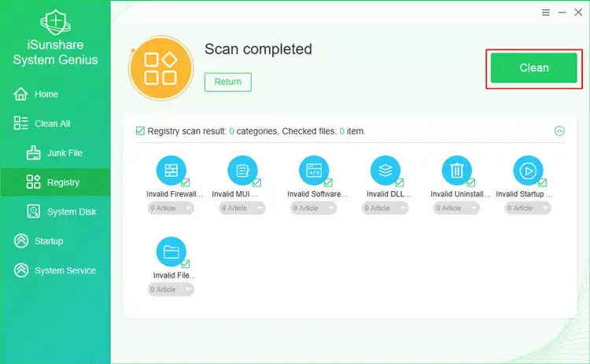Expand the Invalid Firewall 0 Article dropdown

(x=171, y=208)
